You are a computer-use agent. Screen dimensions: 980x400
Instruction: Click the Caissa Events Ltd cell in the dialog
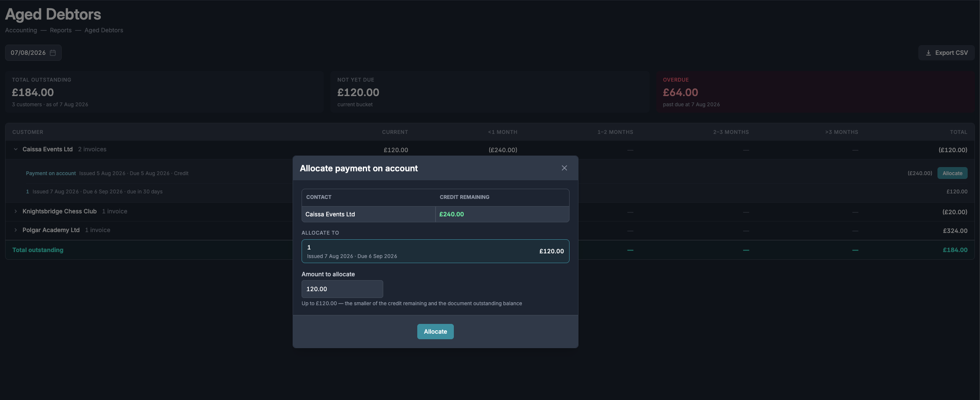coord(368,214)
